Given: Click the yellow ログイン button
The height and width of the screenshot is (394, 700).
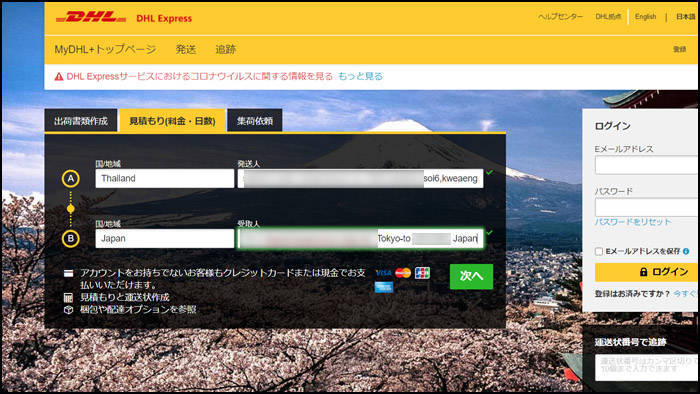Looking at the screenshot, I should click(x=646, y=272).
